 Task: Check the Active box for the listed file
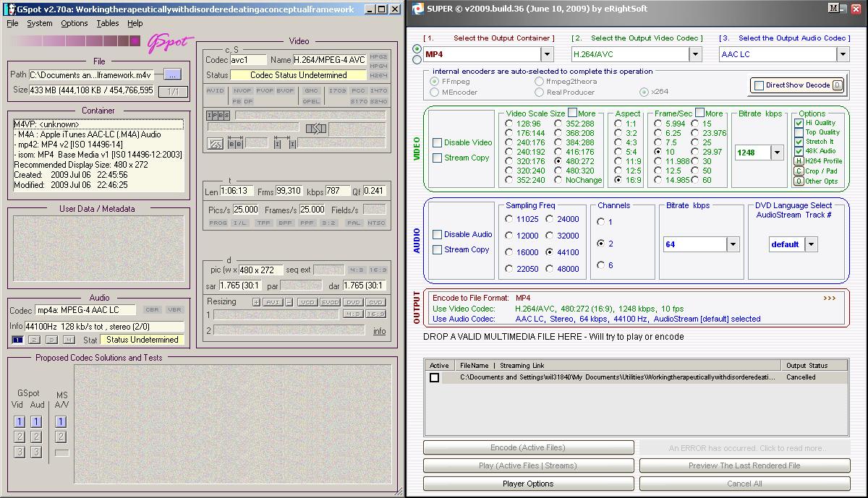(x=434, y=377)
